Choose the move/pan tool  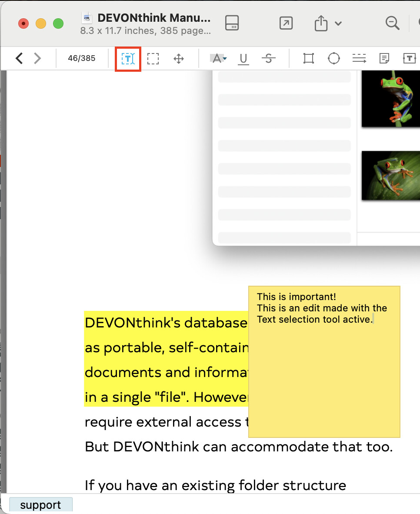coord(179,59)
